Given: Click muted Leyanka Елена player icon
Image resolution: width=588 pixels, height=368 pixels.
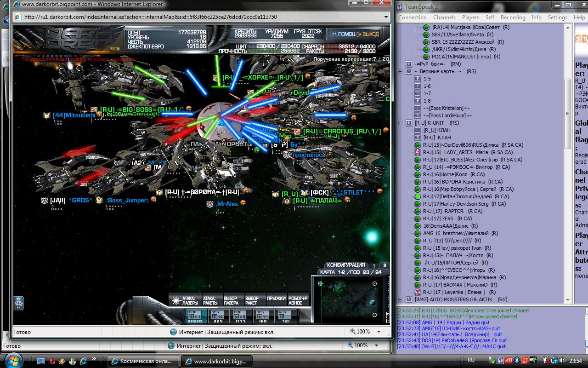Looking at the screenshot, I should pyautogui.click(x=418, y=292).
